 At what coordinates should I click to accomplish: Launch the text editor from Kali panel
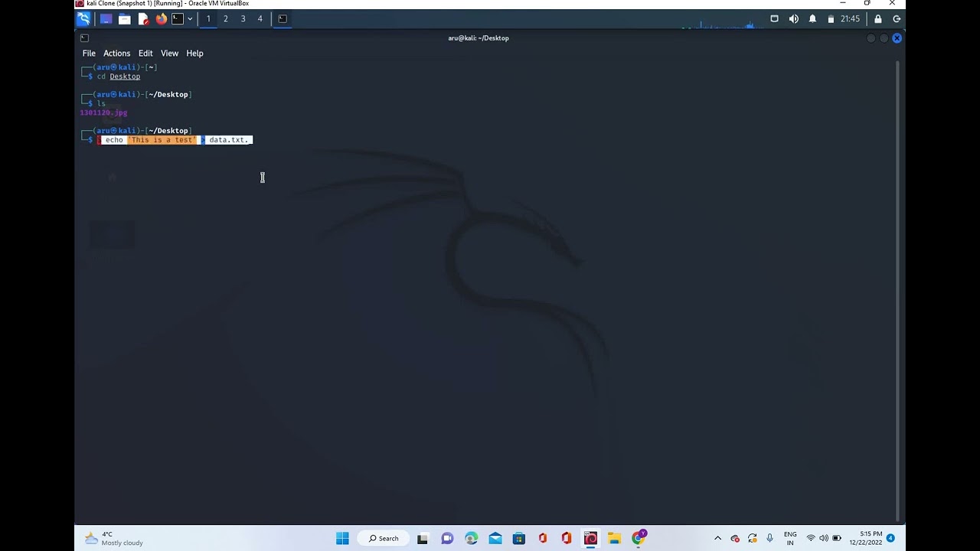[x=142, y=18]
